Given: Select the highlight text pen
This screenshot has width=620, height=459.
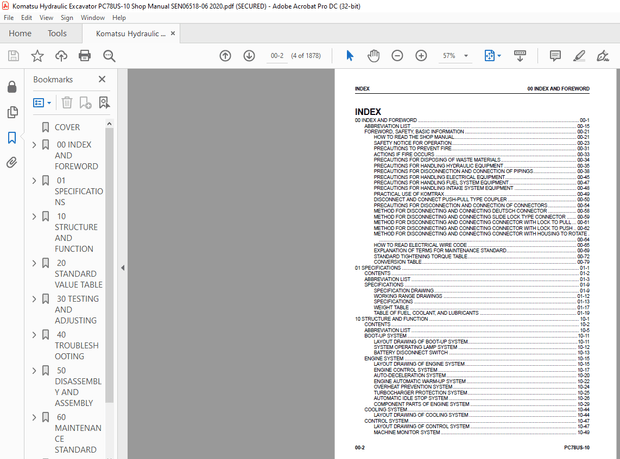Looking at the screenshot, I should click(x=579, y=56).
